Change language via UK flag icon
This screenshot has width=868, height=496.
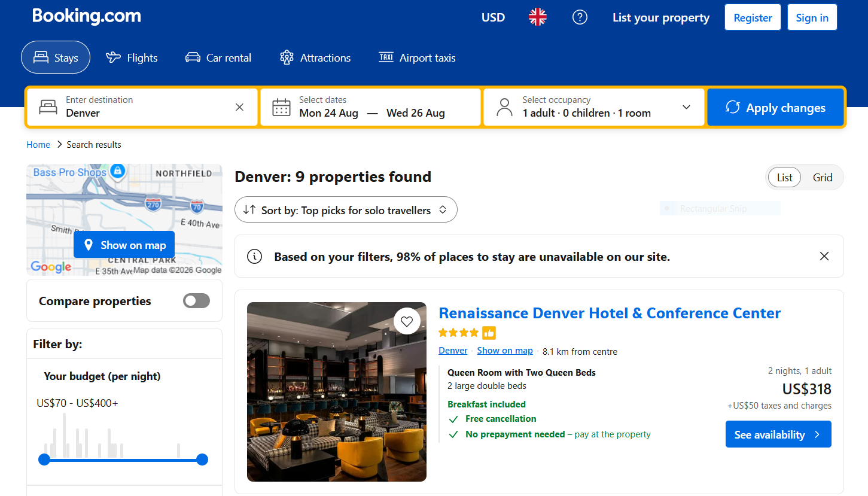(538, 17)
